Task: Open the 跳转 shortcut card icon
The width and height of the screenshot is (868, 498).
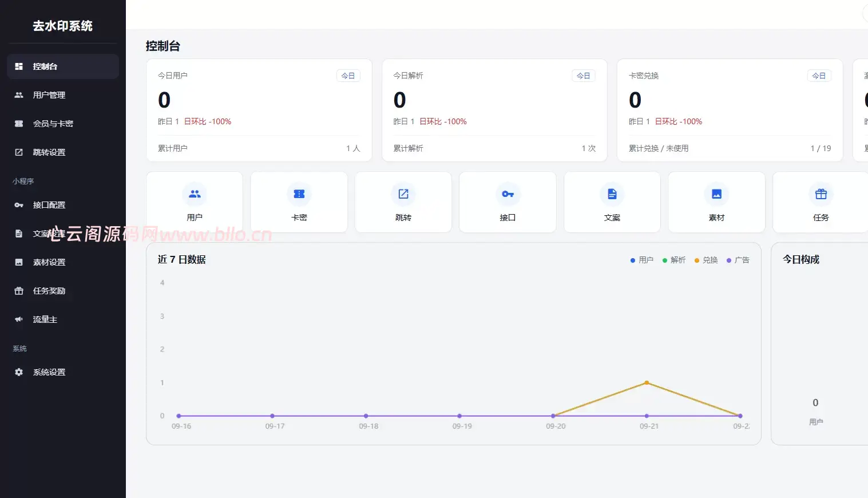Action: pos(403,194)
